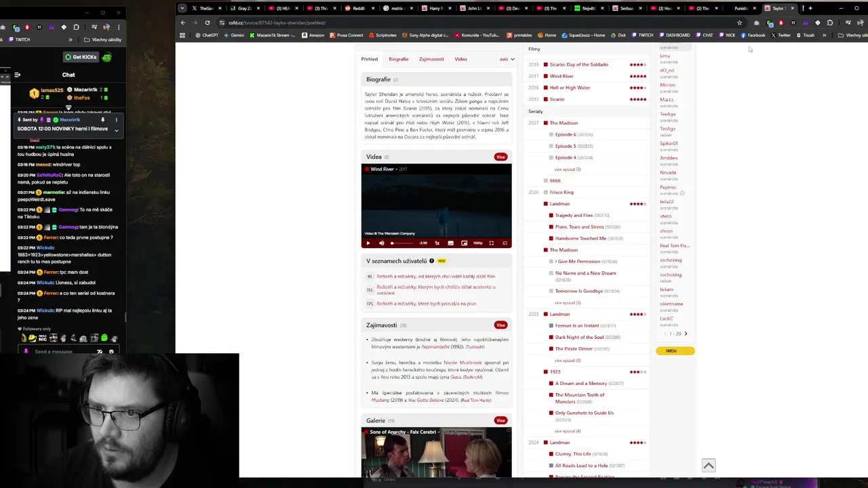The image size is (868, 488).
Task: Open the 1923 series link
Action: (x=555, y=371)
